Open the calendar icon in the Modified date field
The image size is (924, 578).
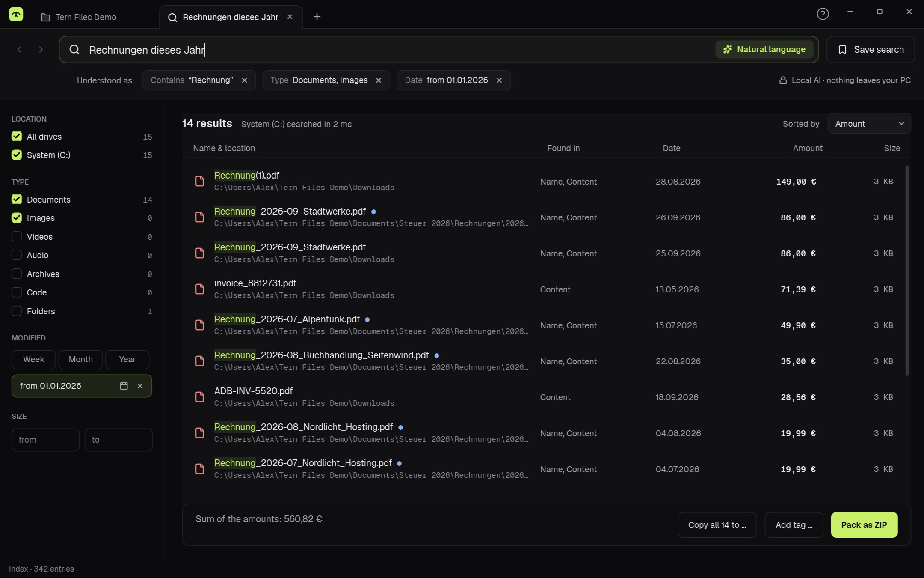coord(124,386)
